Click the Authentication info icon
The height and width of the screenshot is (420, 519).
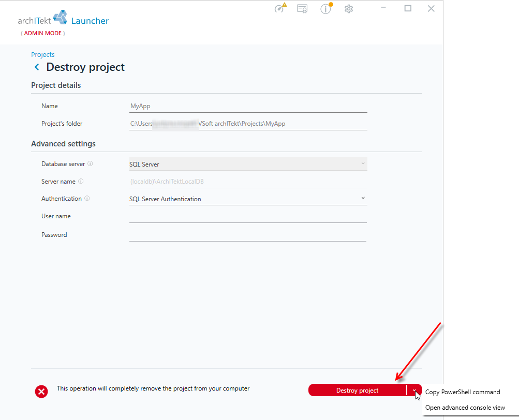(87, 198)
